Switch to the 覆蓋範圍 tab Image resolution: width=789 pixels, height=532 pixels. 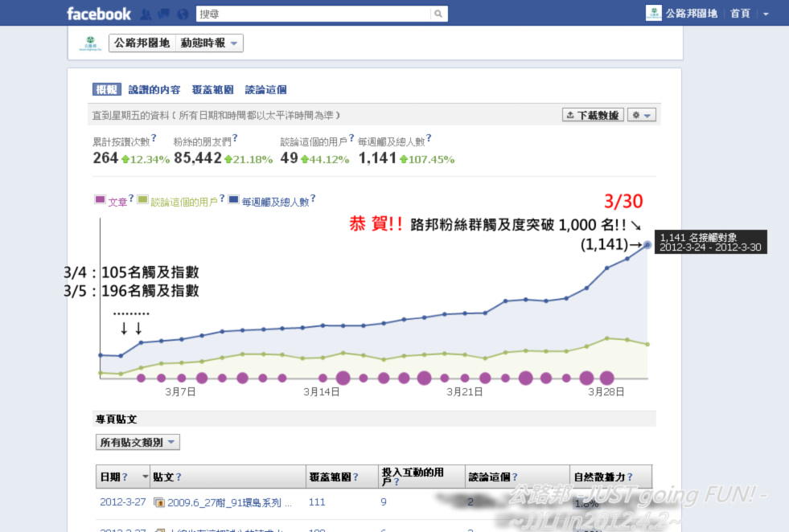[213, 90]
